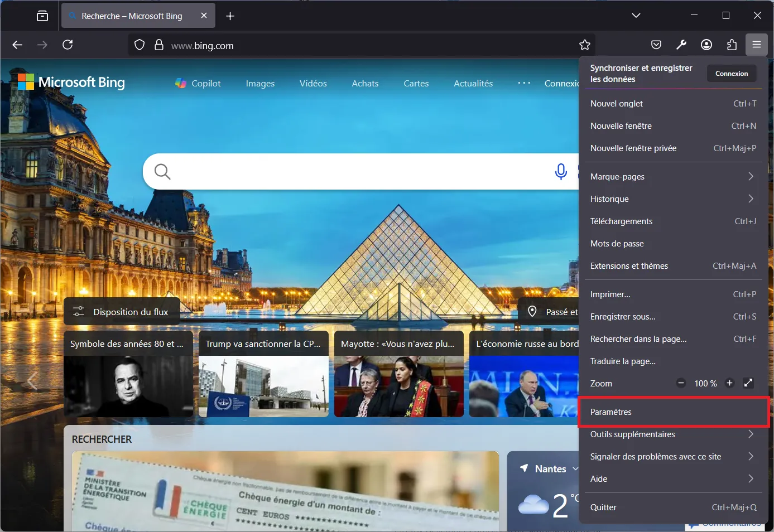Open the Chèque énergie article image
This screenshot has width=774, height=532.
coord(285,491)
